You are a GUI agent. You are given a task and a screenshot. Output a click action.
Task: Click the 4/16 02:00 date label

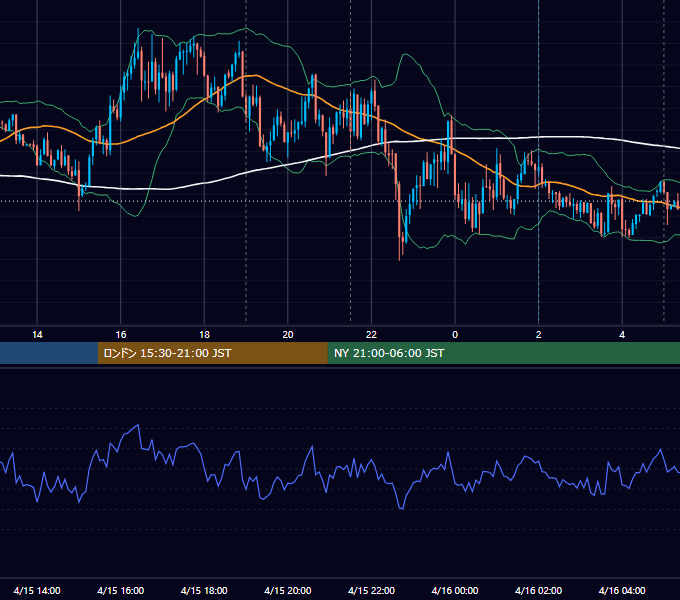(538, 590)
